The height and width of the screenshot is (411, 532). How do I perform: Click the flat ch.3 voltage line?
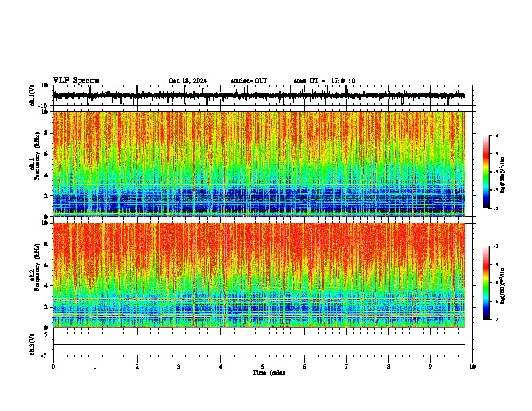259,345
